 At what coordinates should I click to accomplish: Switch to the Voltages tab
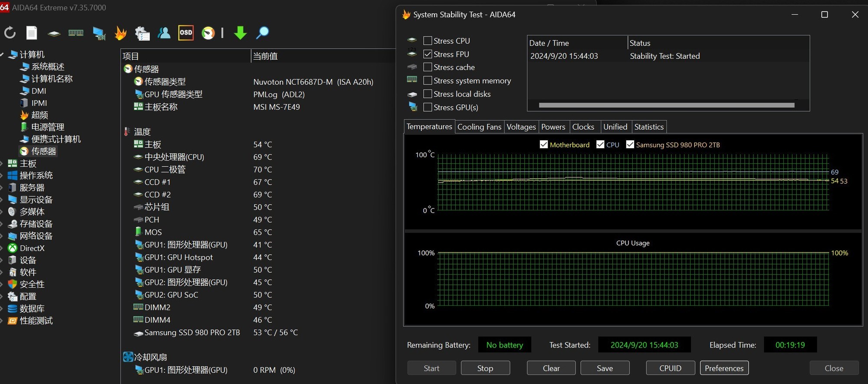click(x=521, y=127)
